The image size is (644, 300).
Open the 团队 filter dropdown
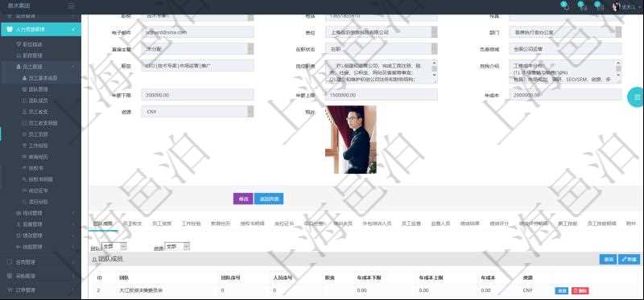[x=114, y=246]
